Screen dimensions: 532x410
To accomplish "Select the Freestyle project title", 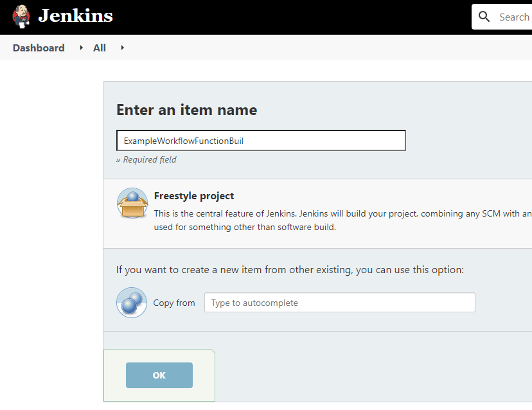I will pyautogui.click(x=194, y=196).
